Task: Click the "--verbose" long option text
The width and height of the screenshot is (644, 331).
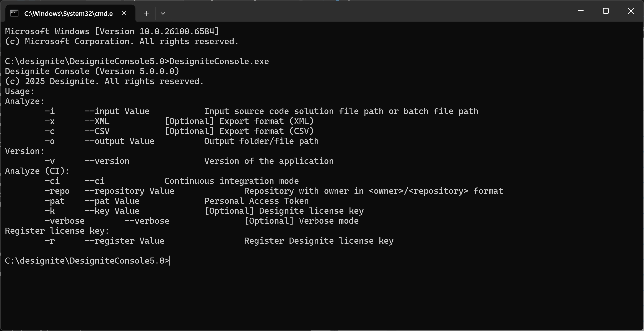Action: pos(147,221)
